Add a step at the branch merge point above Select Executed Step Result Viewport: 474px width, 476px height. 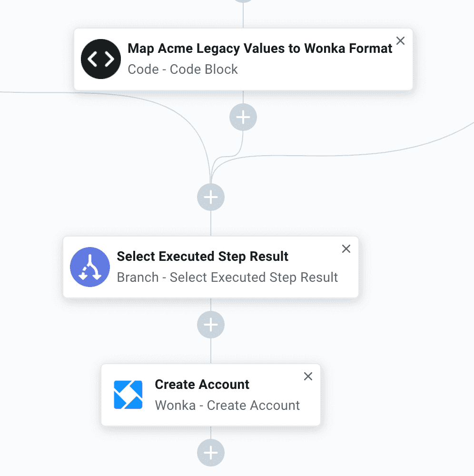coord(211,197)
